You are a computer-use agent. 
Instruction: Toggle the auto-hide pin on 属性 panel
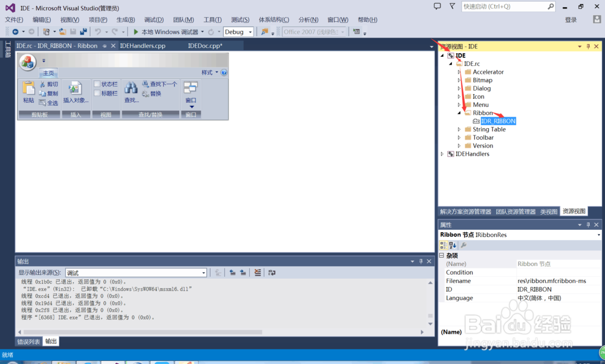coord(587,225)
